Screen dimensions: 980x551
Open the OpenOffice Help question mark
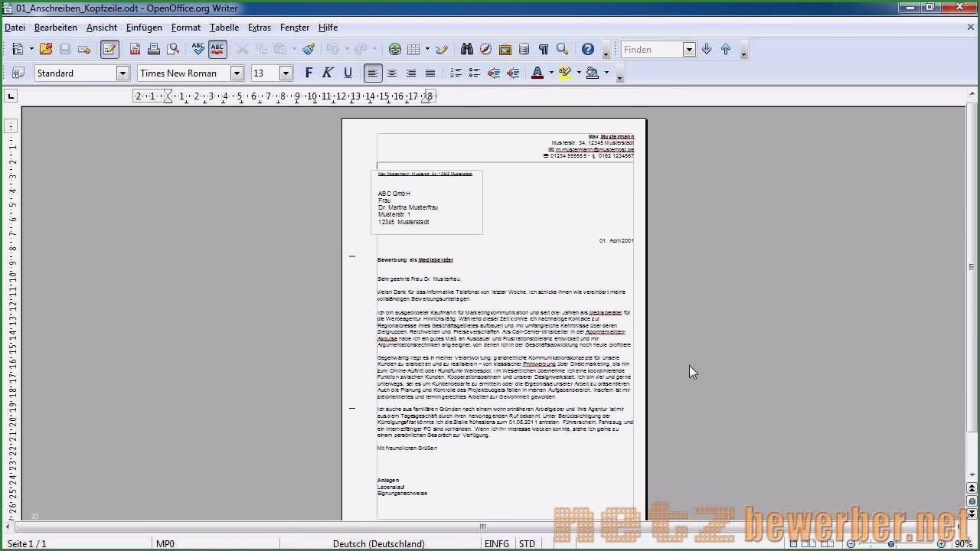point(588,50)
